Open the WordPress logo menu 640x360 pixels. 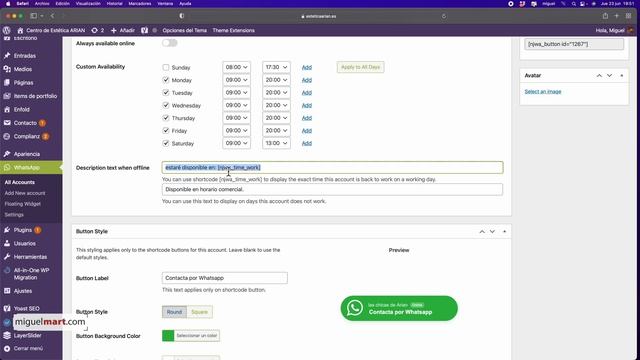pyautogui.click(x=7, y=30)
